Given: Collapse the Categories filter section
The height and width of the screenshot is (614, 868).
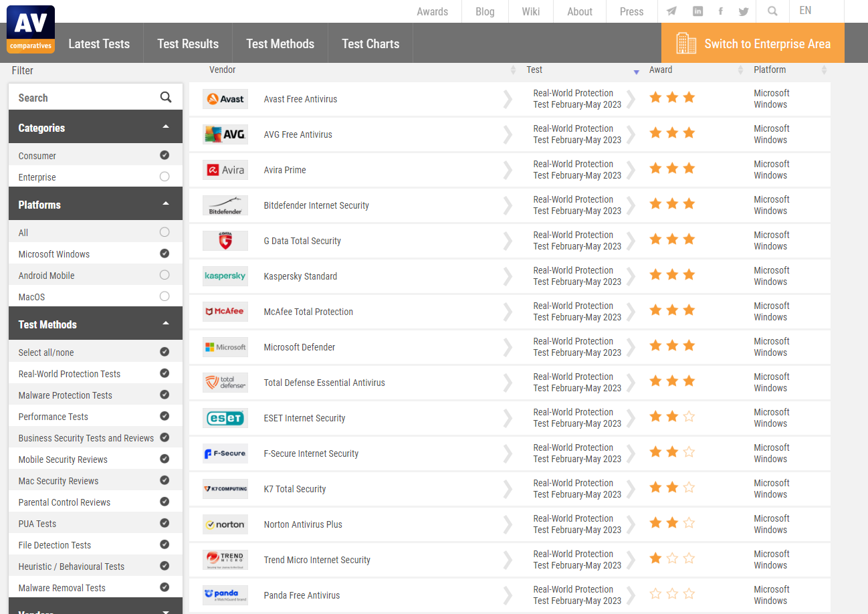Looking at the screenshot, I should point(96,127).
